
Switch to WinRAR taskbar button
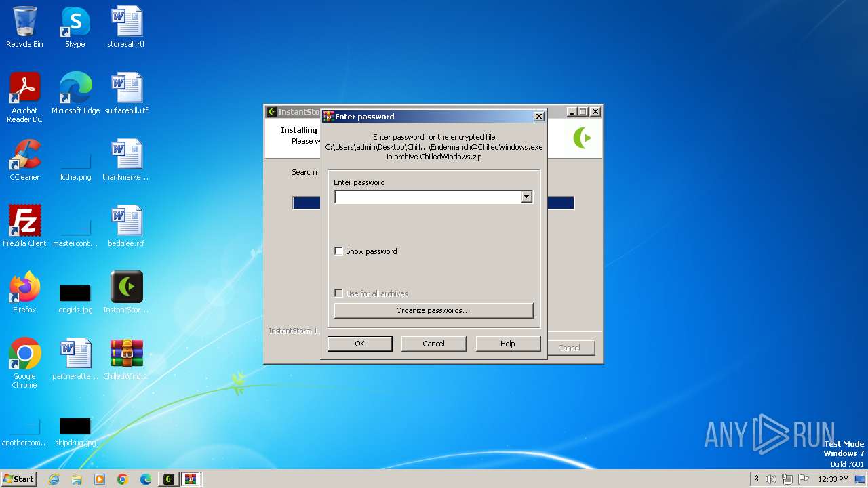point(191,479)
